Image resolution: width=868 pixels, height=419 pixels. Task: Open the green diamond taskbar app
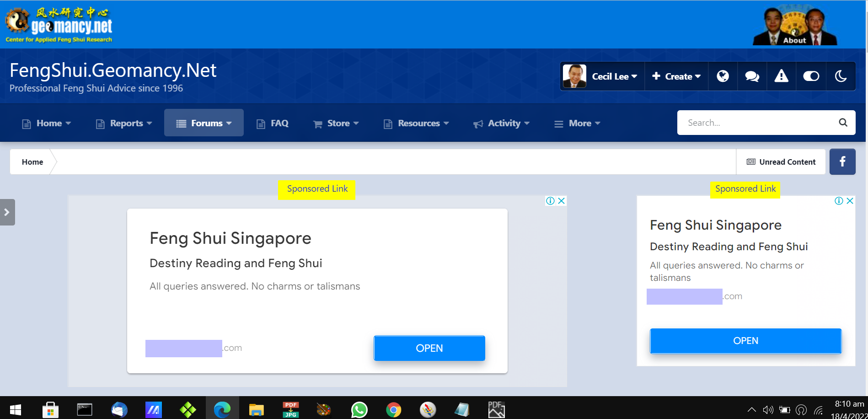pos(188,409)
